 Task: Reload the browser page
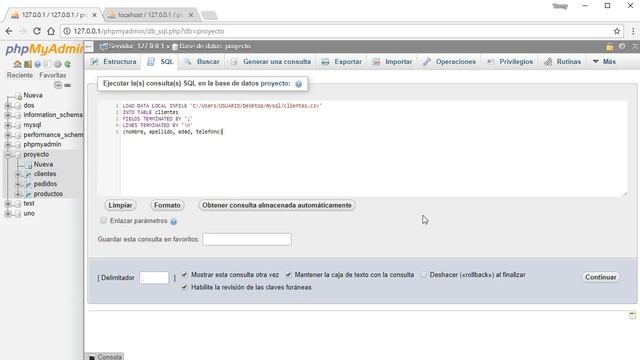tap(37, 31)
